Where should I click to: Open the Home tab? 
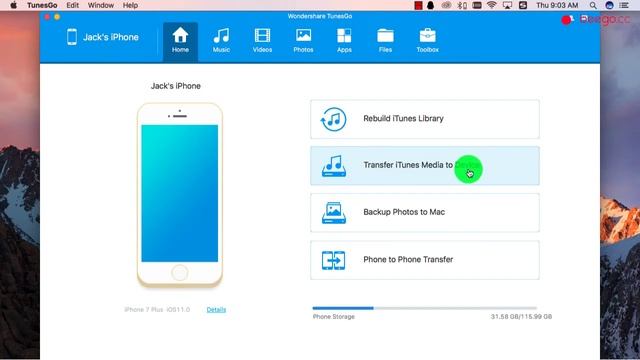click(x=180, y=41)
